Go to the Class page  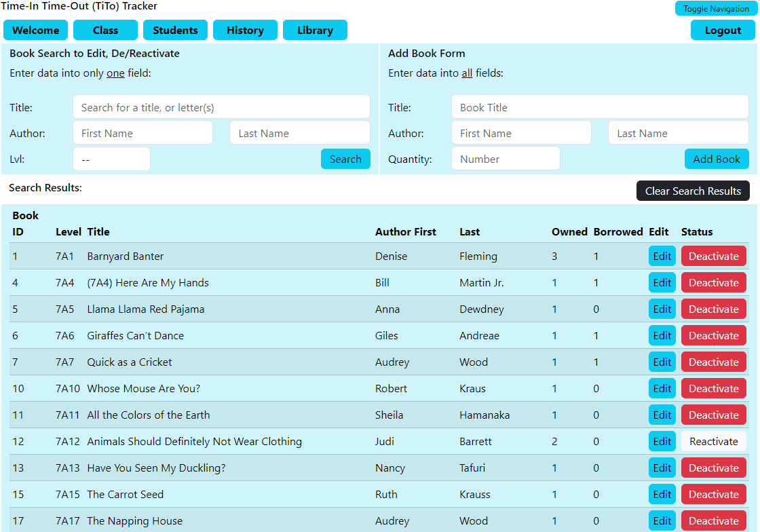(105, 30)
